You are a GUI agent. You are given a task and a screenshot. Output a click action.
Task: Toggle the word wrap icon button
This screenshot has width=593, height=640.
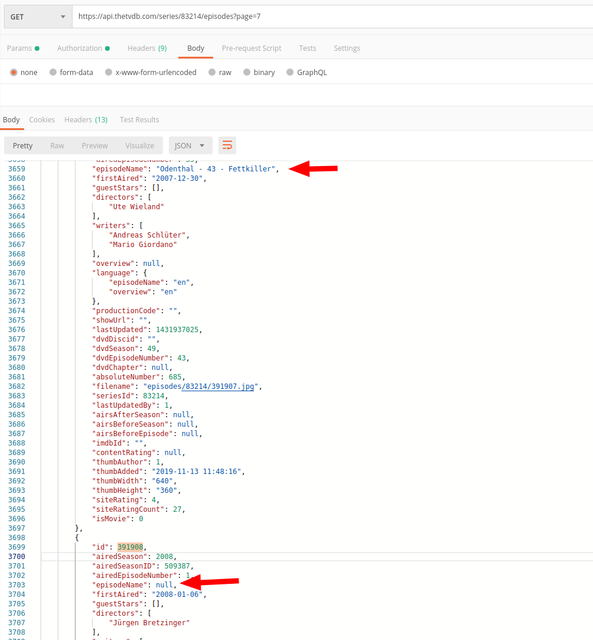(x=227, y=145)
